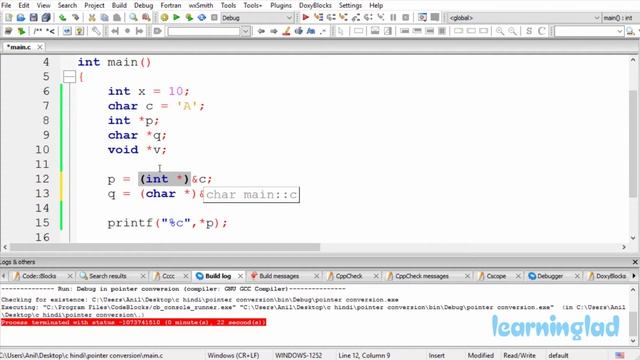
Task: Open Find with the magnifier icon
Action: 133,18
